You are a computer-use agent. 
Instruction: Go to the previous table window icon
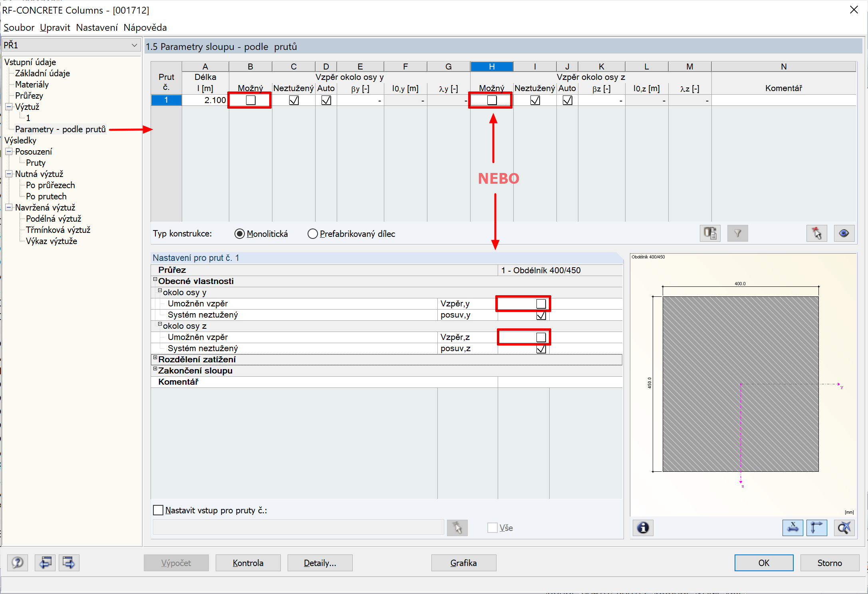point(45,563)
